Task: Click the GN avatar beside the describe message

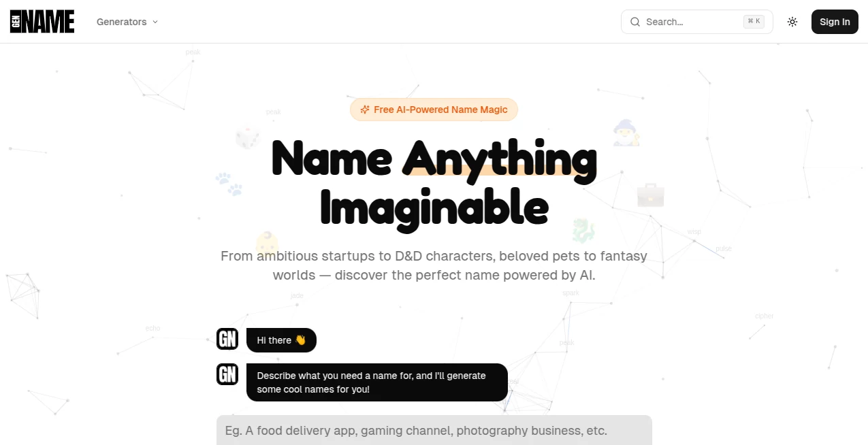Action: [227, 374]
